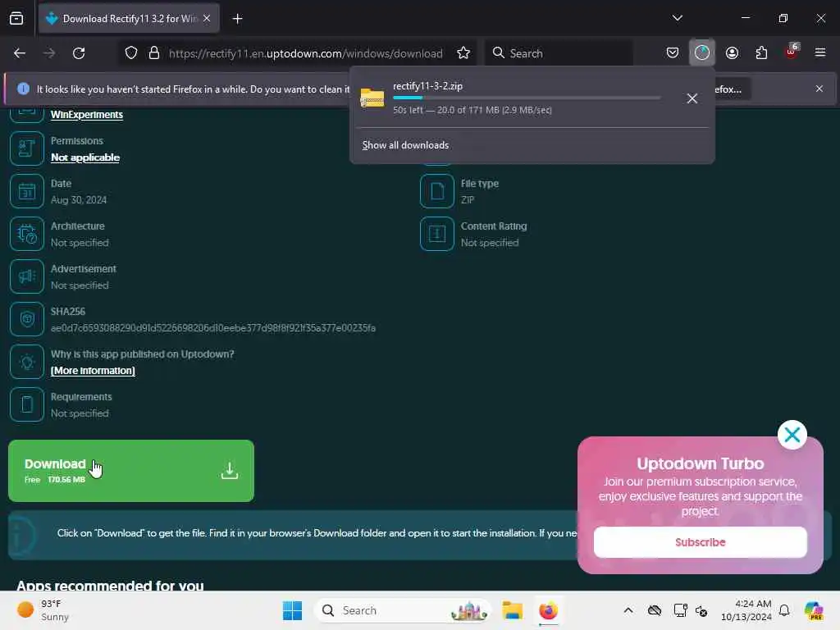Expand the list all tabs chevron

(x=677, y=18)
